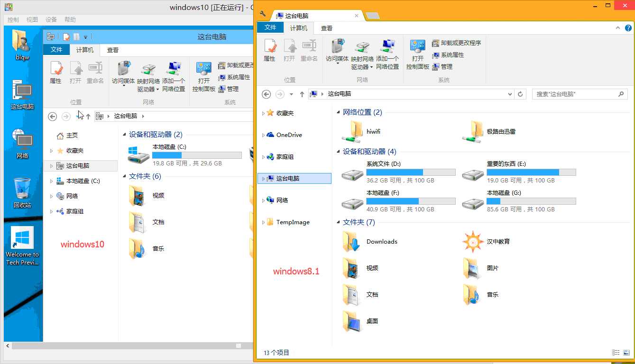Click Properties icon in Windows 8.1 ribbon
This screenshot has height=364, width=635.
(x=269, y=51)
